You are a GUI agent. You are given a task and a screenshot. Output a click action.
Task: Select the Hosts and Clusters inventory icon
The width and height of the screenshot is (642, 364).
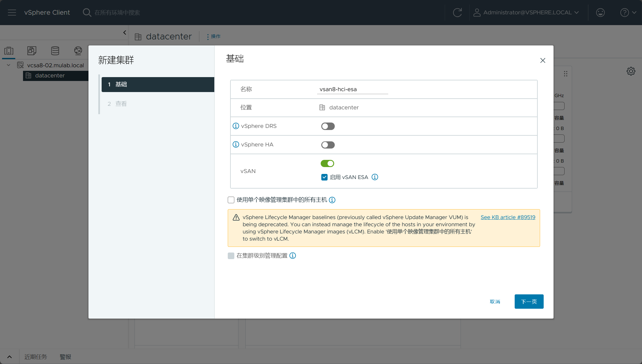click(9, 51)
